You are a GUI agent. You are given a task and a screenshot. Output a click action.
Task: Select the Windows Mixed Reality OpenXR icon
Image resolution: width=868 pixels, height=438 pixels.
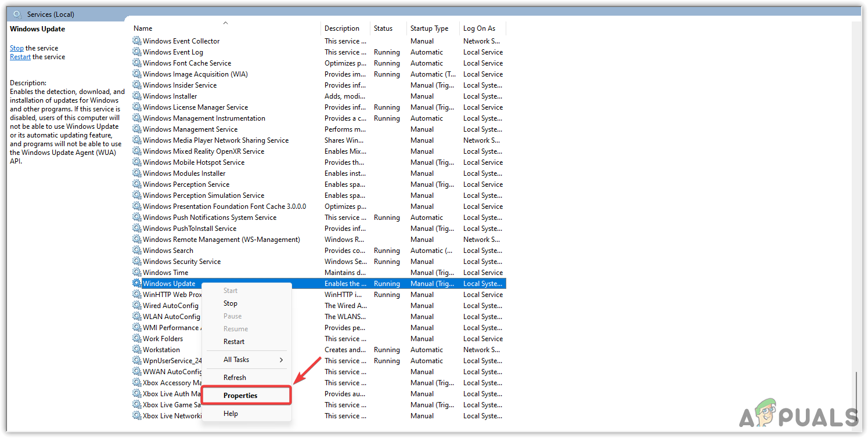[x=137, y=151]
